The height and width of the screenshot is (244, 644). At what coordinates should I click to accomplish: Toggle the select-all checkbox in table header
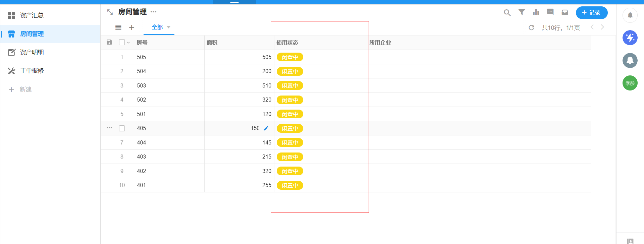click(122, 42)
